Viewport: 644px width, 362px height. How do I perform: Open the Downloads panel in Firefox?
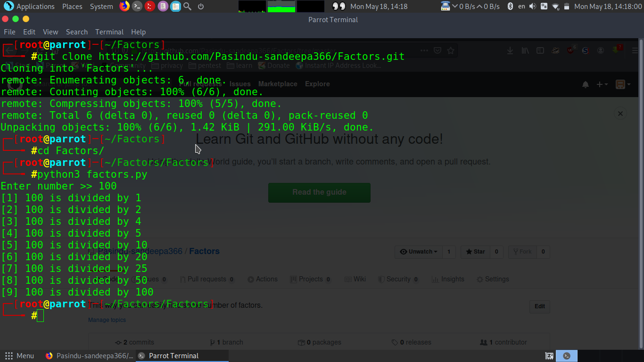[510, 50]
